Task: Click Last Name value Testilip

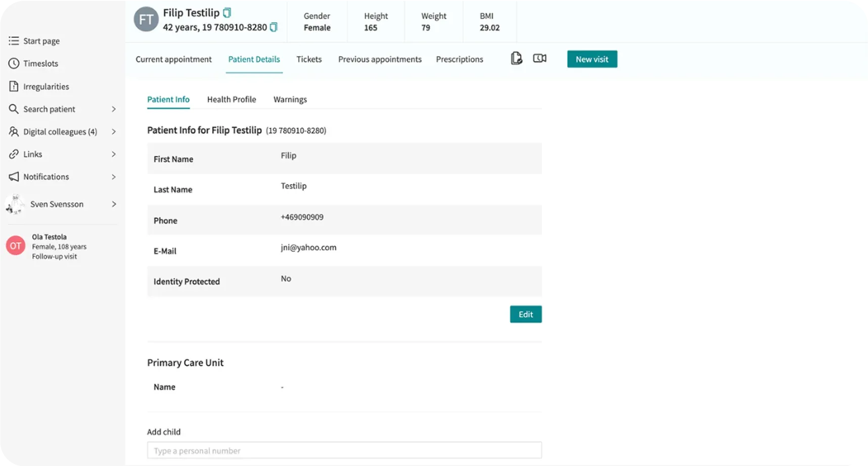Action: (x=294, y=186)
